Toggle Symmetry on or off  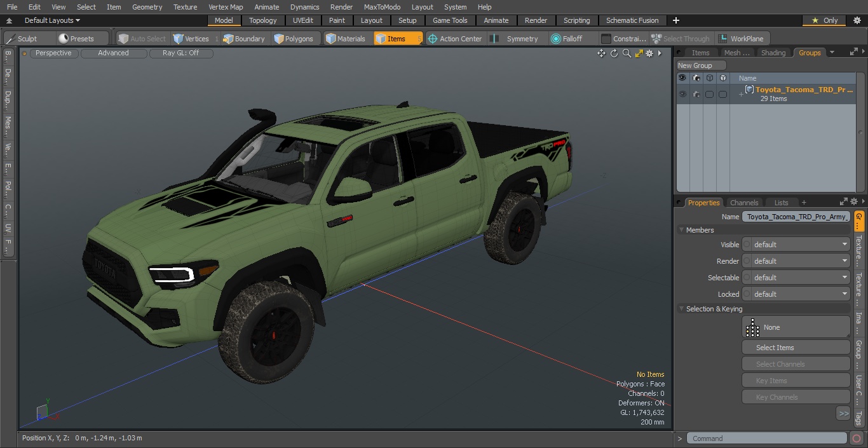(x=515, y=39)
